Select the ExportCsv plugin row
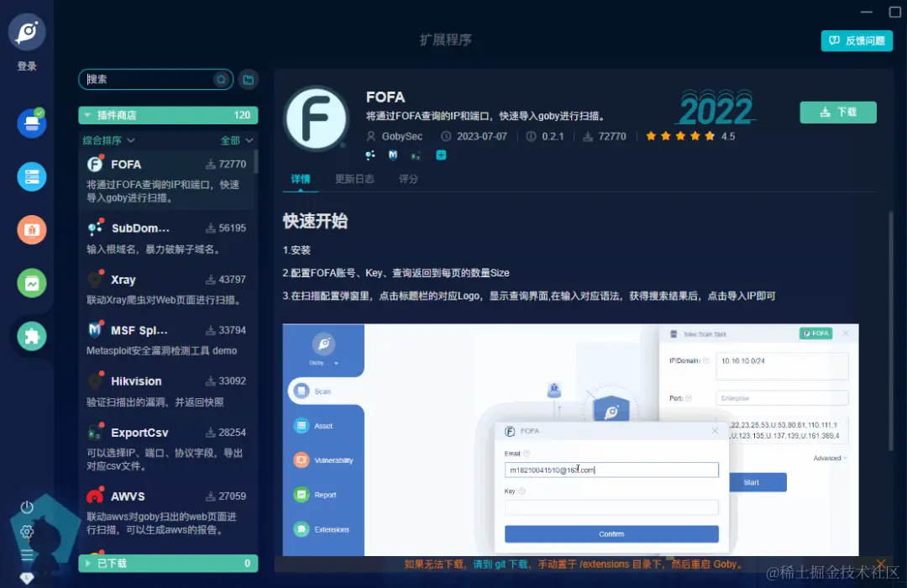Screen dimensions: 907x588 pyautogui.click(x=166, y=449)
